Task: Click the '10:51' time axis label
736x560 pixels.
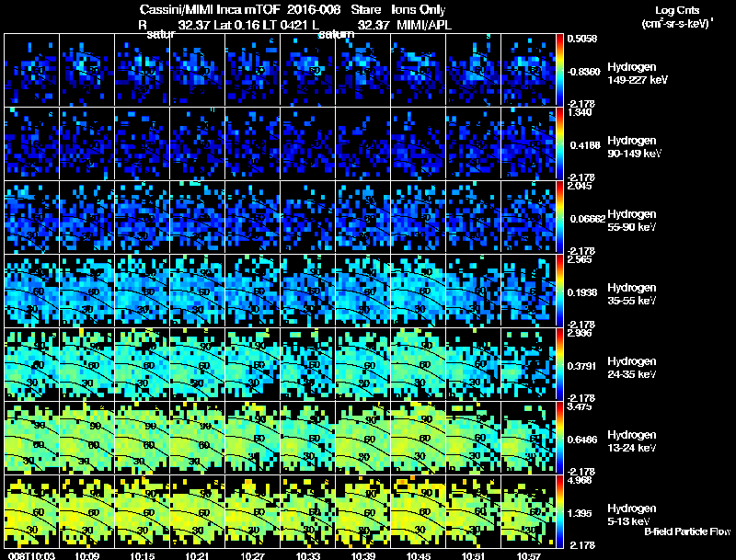Action: tap(474, 555)
